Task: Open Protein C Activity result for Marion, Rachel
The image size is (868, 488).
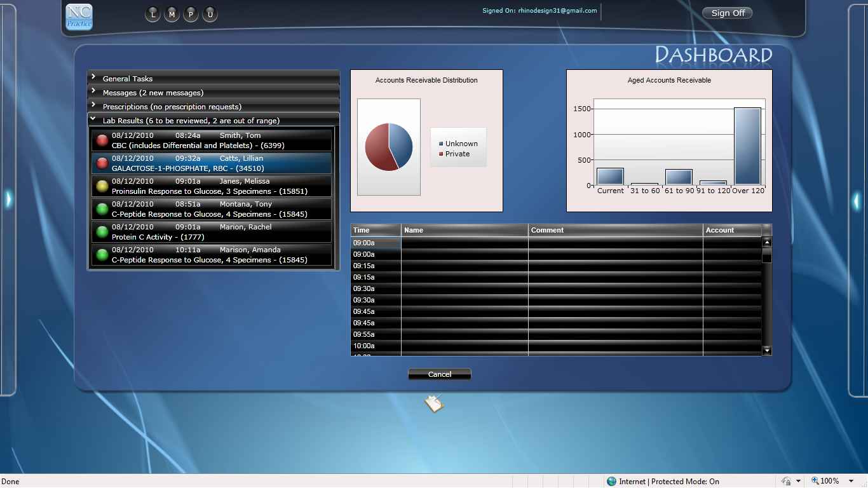Action: click(x=212, y=232)
